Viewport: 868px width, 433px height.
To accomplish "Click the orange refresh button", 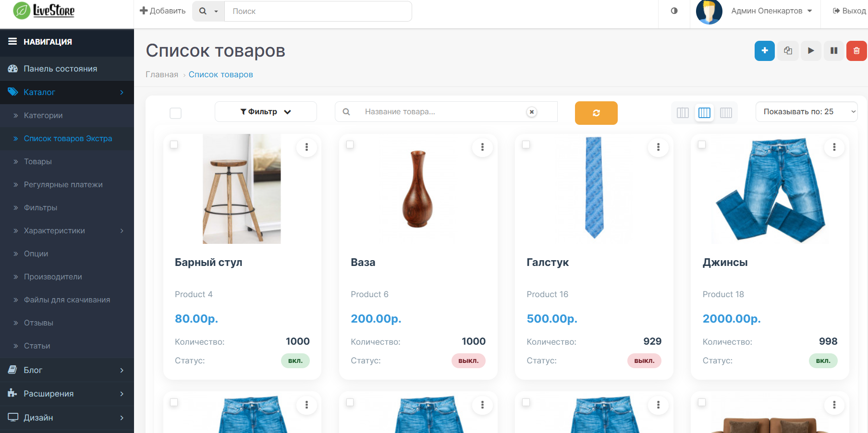I will pos(596,113).
